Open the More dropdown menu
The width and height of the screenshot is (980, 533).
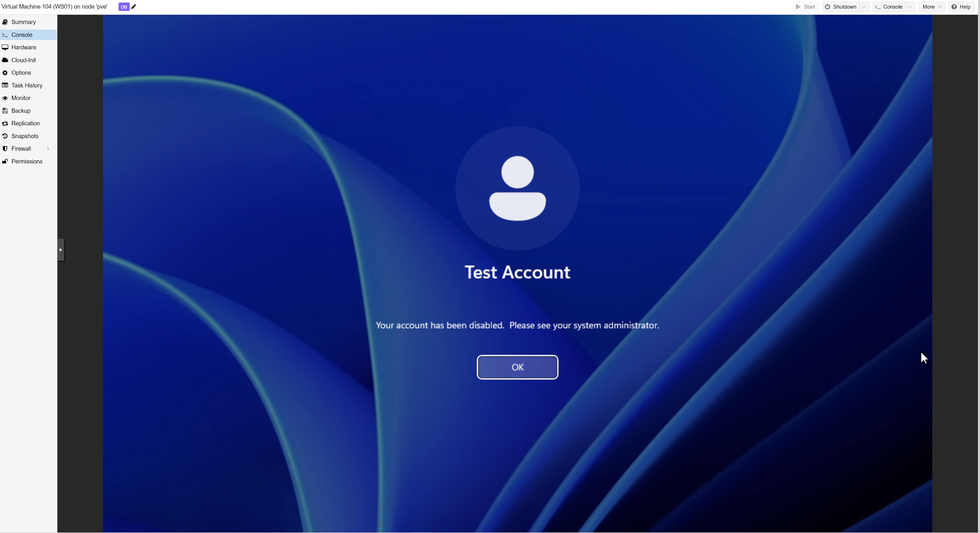tap(932, 7)
